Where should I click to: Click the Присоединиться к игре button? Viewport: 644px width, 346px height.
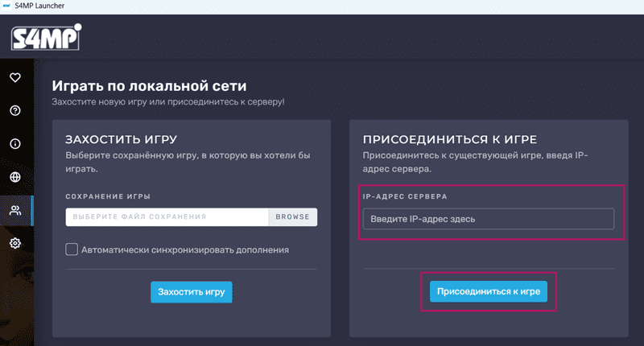[489, 291]
